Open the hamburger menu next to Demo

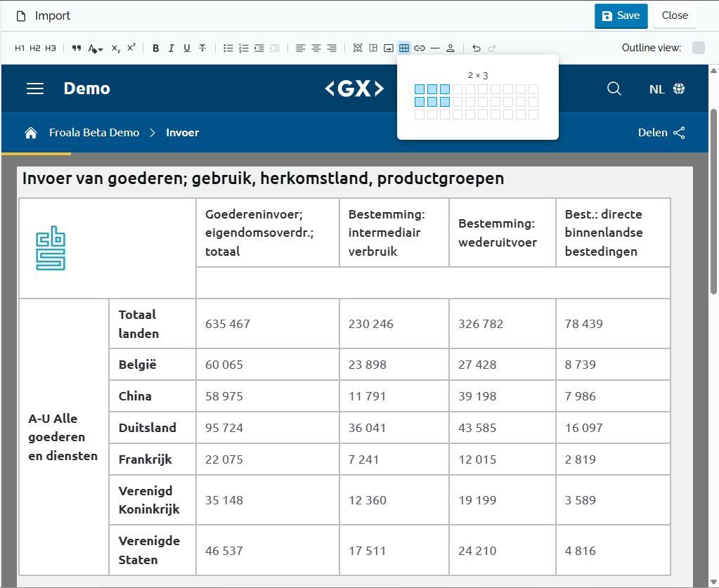pos(35,89)
